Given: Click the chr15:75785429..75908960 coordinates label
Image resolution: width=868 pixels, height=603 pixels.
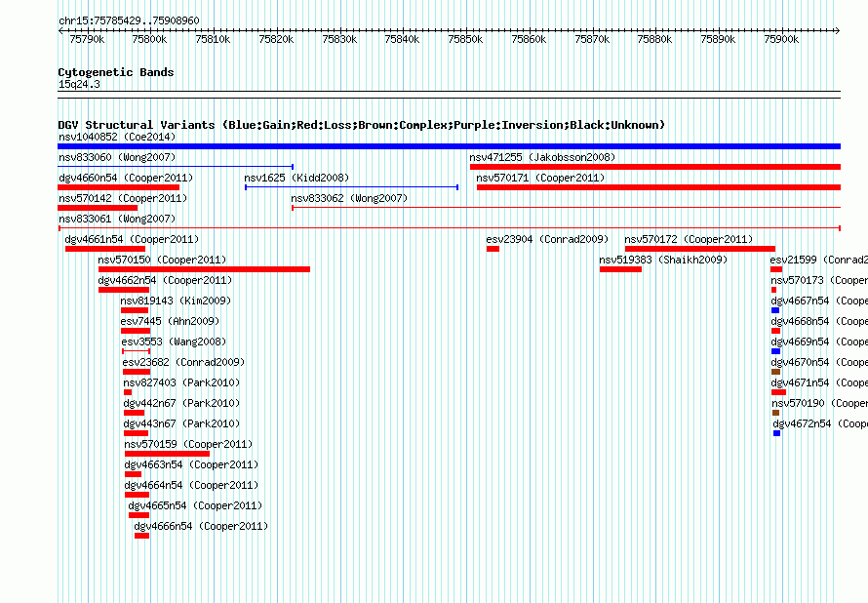Looking at the screenshot, I should click(129, 20).
